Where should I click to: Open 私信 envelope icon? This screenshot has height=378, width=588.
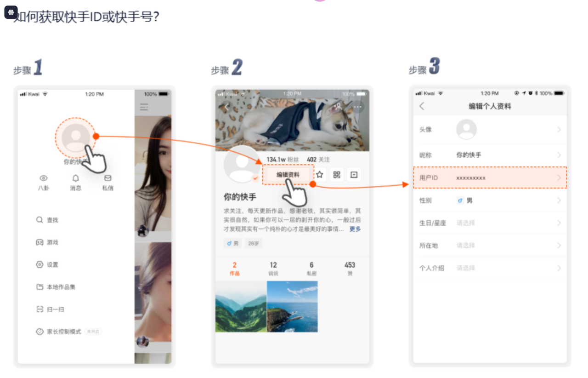pyautogui.click(x=107, y=178)
